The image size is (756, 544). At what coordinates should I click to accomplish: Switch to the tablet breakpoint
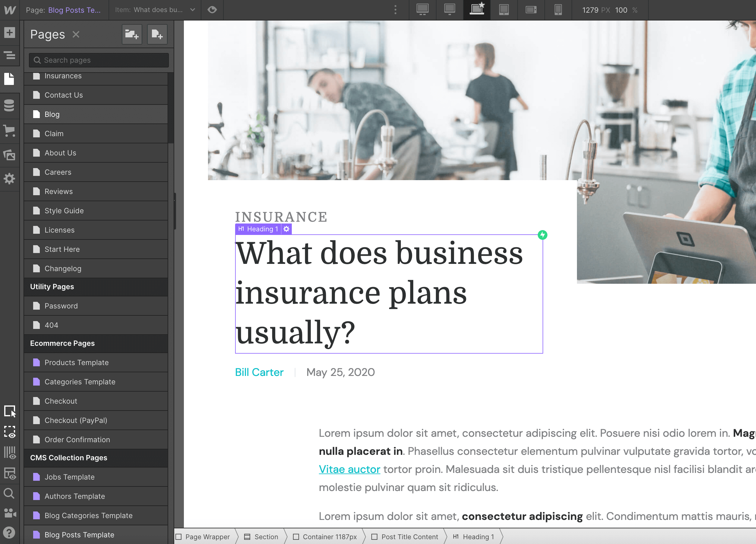(x=504, y=10)
